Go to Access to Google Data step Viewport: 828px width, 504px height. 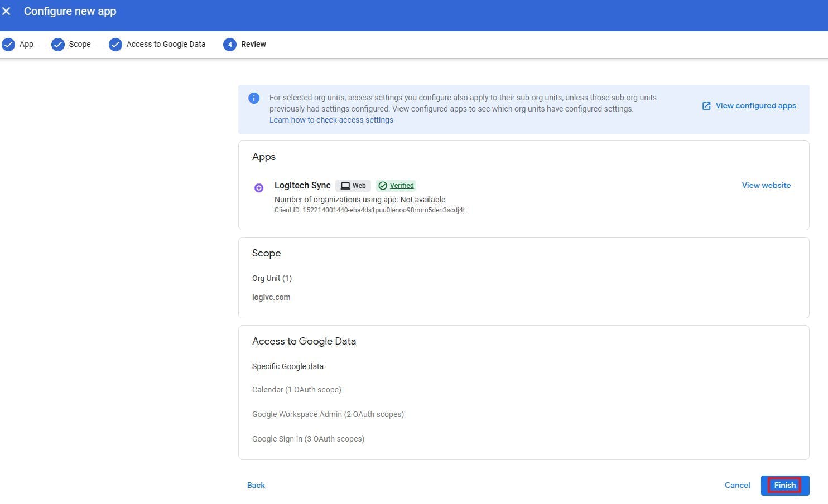(x=166, y=44)
